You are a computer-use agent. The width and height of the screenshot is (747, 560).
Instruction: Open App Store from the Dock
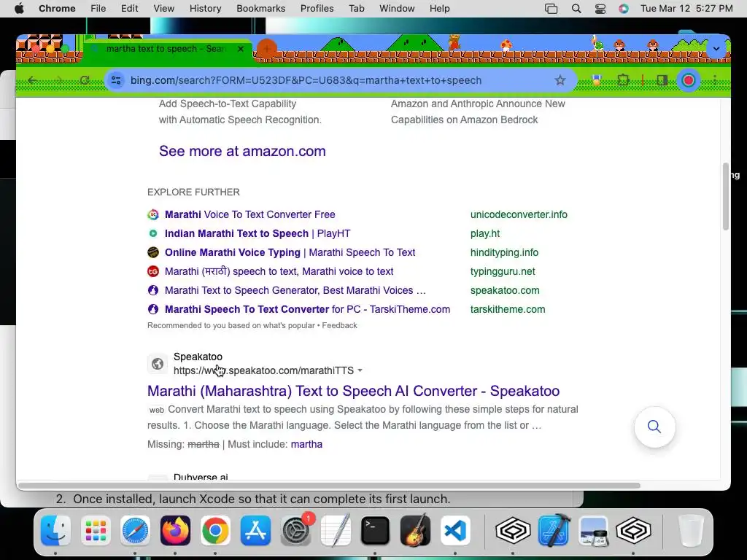point(255,530)
